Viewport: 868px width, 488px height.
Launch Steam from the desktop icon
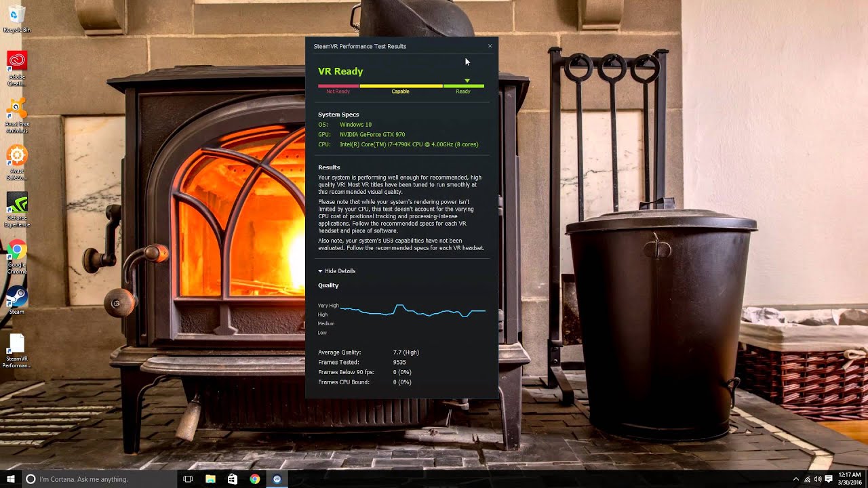[x=17, y=300]
